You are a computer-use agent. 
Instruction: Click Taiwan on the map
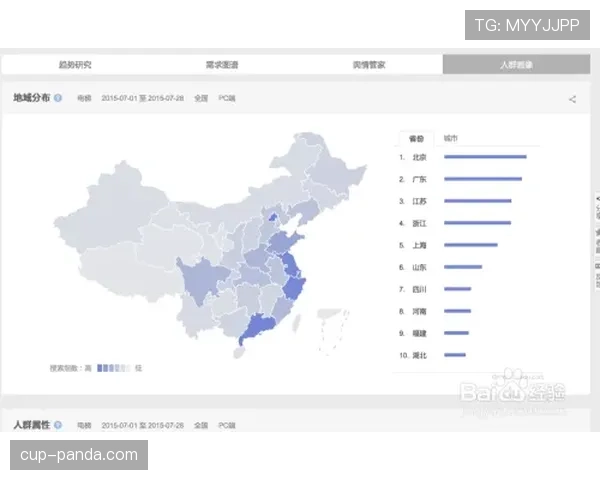pos(297,322)
